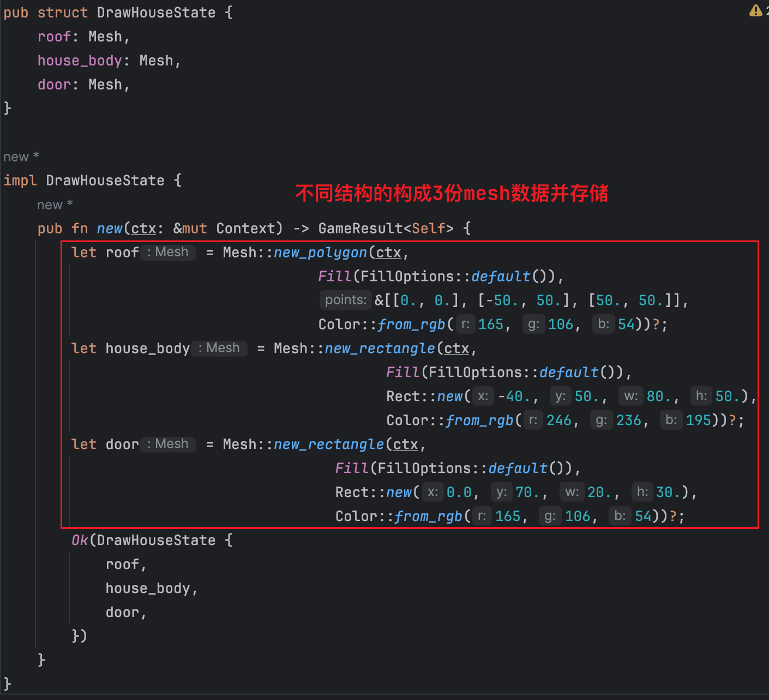Click 'DrawHouseState' in impl line

point(105,180)
